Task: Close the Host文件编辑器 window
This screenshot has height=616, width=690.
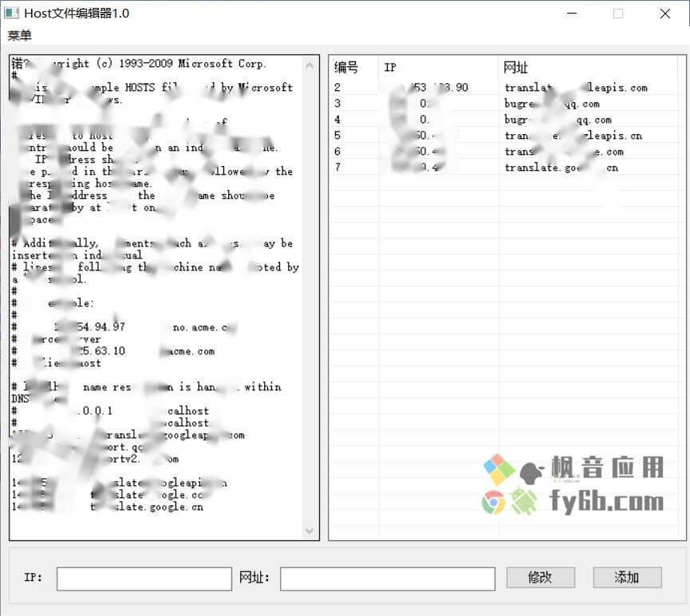Action: (665, 14)
